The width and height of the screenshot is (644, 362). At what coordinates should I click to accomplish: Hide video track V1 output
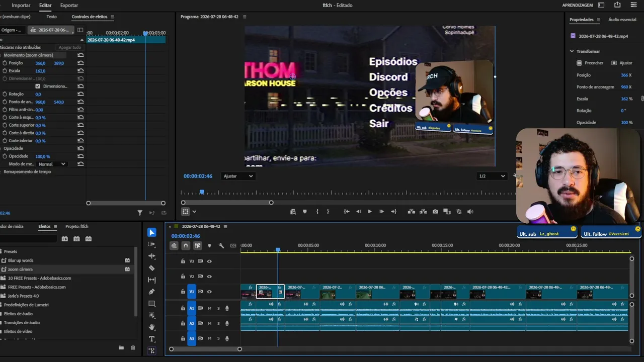209,292
